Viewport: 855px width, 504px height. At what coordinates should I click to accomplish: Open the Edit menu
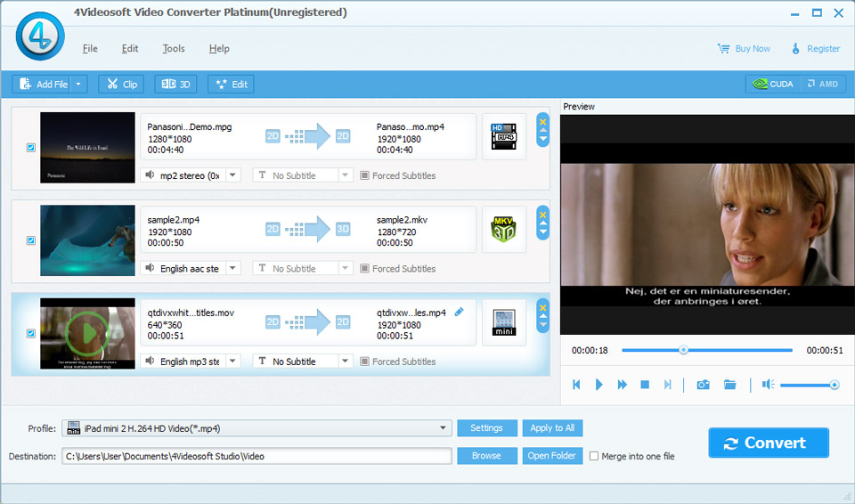pyautogui.click(x=130, y=49)
